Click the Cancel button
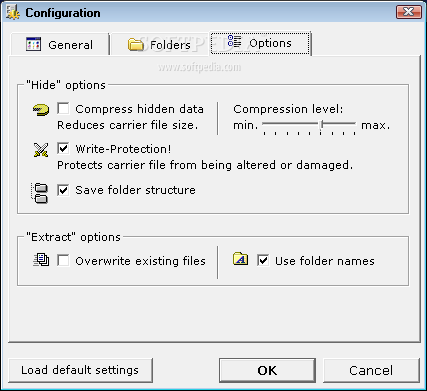 (x=371, y=370)
